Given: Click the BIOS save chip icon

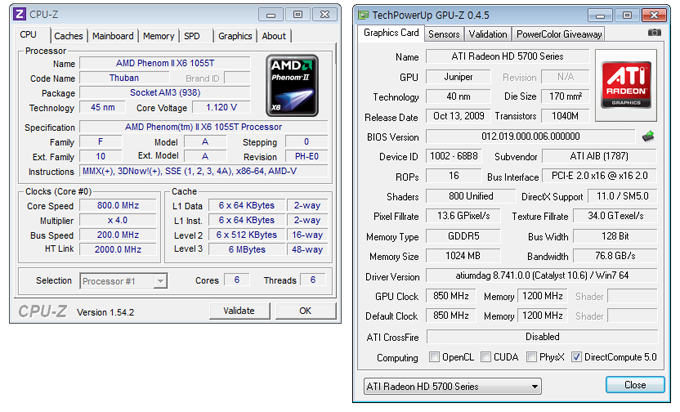Looking at the screenshot, I should [648, 136].
